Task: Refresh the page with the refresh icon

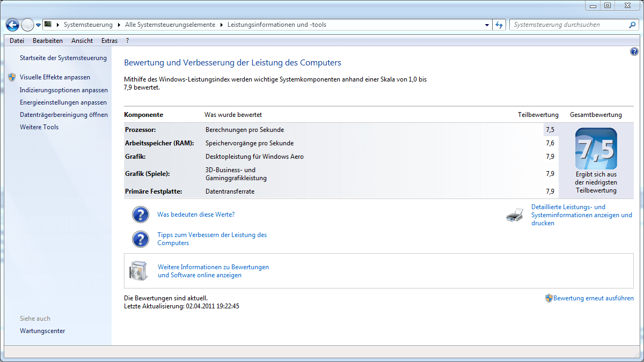Action: click(500, 25)
